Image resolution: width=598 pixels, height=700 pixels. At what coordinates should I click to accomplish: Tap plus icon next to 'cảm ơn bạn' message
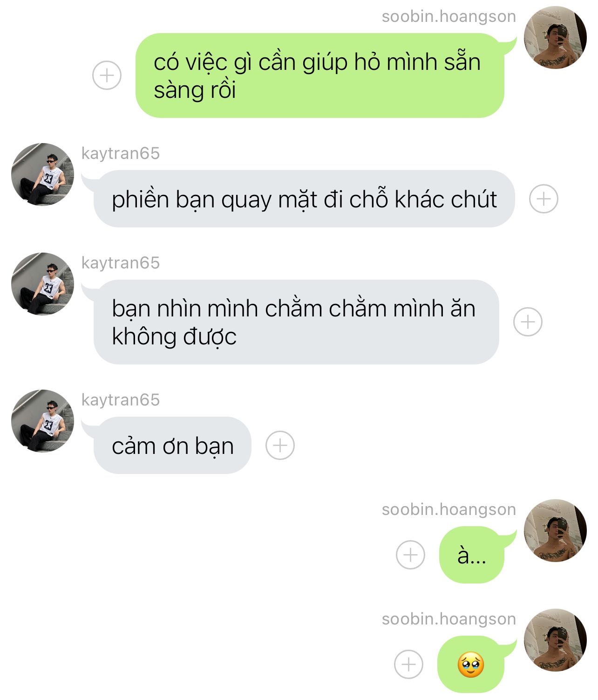280,446
